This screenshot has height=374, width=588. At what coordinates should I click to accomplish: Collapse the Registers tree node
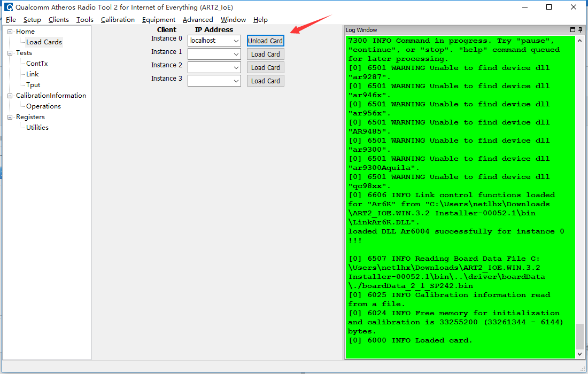pyautogui.click(x=10, y=117)
